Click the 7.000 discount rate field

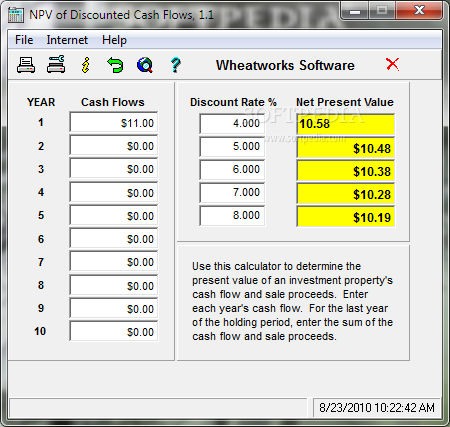[232, 193]
